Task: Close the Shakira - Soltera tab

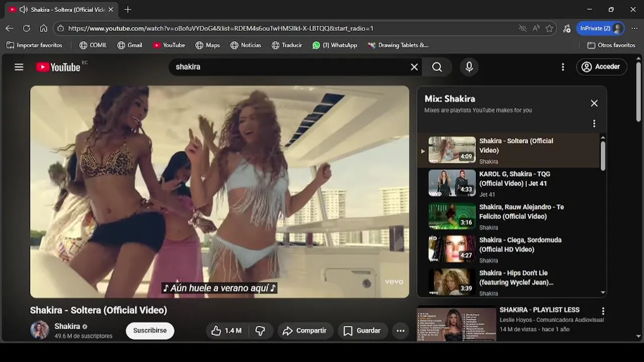Action: [x=111, y=10]
